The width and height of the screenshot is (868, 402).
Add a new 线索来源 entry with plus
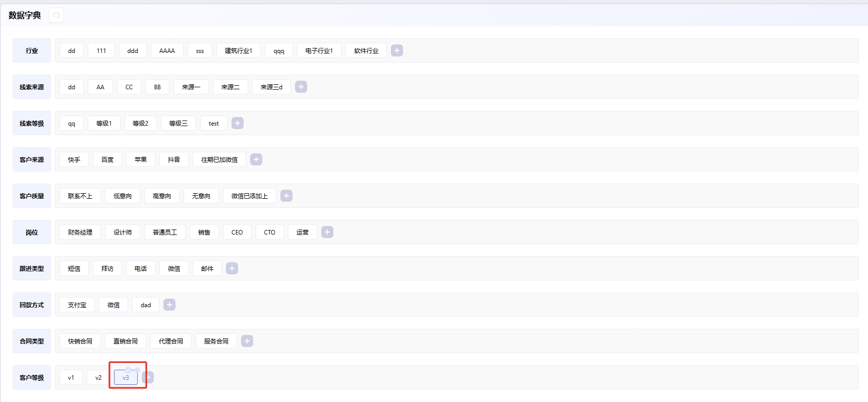coord(301,87)
